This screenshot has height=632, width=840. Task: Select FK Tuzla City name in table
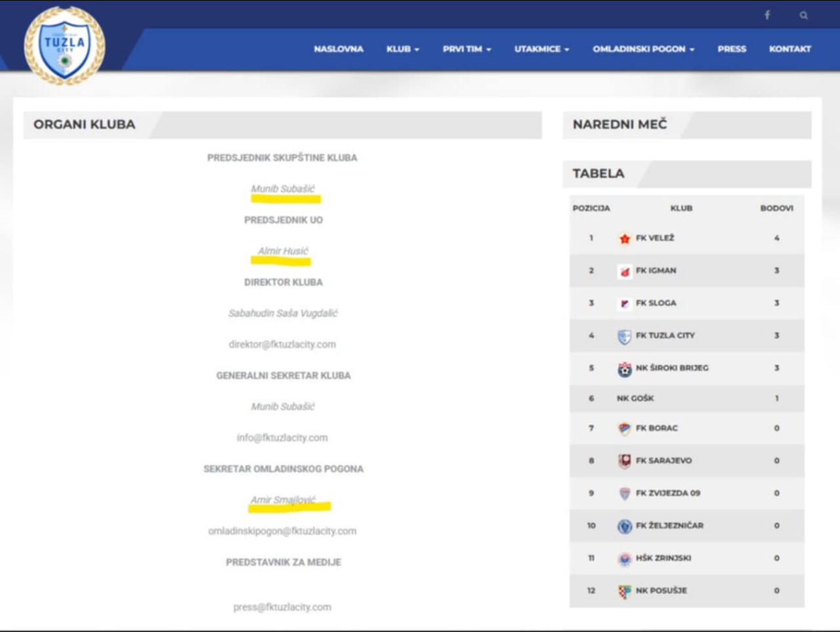tap(665, 335)
